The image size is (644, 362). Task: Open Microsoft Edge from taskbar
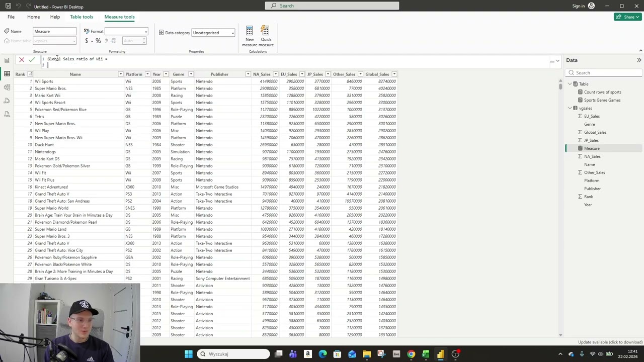(x=323, y=354)
